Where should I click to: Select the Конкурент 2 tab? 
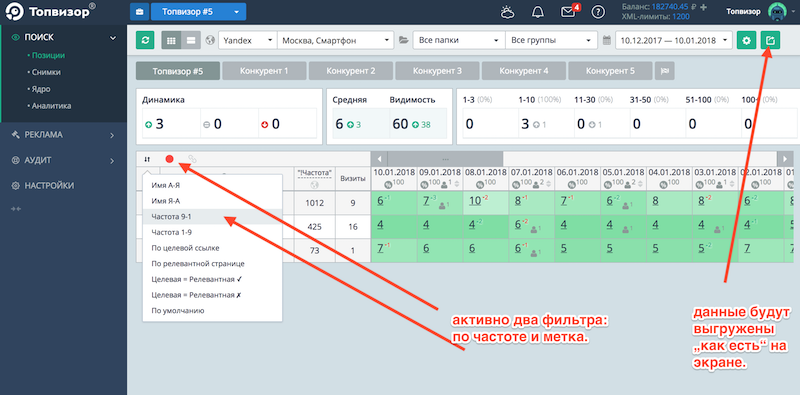coord(351,71)
